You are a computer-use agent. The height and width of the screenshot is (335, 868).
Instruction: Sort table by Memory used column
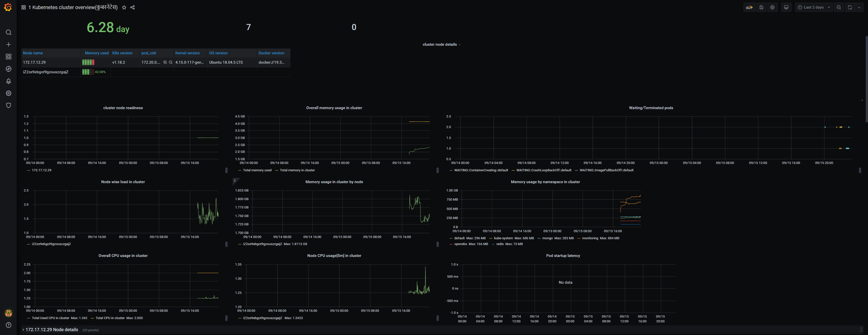click(x=96, y=53)
